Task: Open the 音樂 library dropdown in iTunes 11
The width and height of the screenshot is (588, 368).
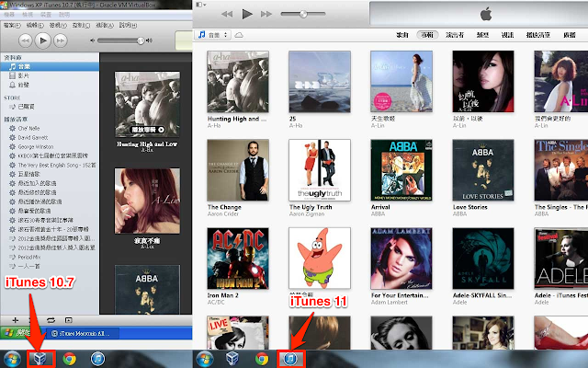Action: [212, 35]
